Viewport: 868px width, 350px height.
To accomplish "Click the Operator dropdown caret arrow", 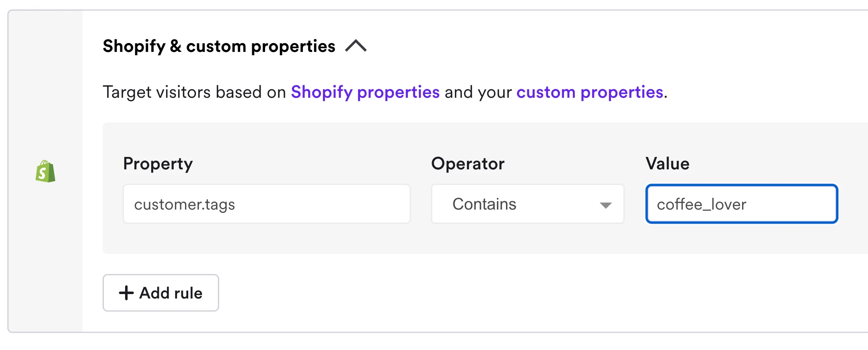I will pyautogui.click(x=605, y=205).
